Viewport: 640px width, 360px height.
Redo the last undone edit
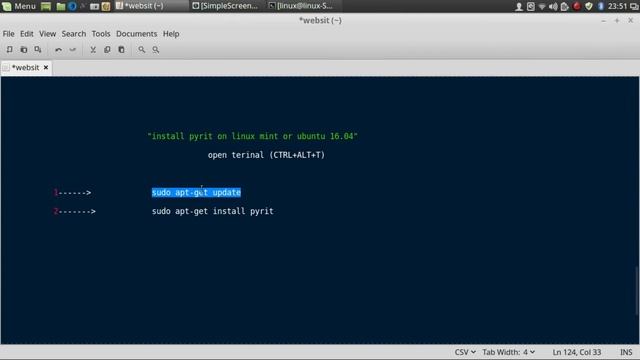click(73, 49)
